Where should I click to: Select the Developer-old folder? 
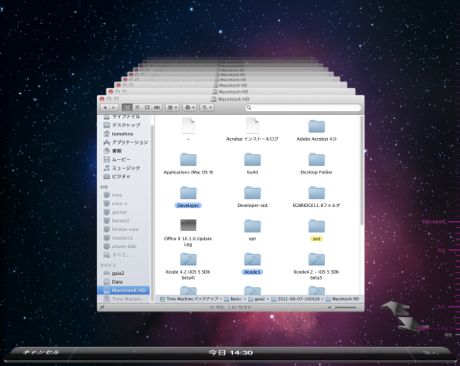pyautogui.click(x=252, y=197)
